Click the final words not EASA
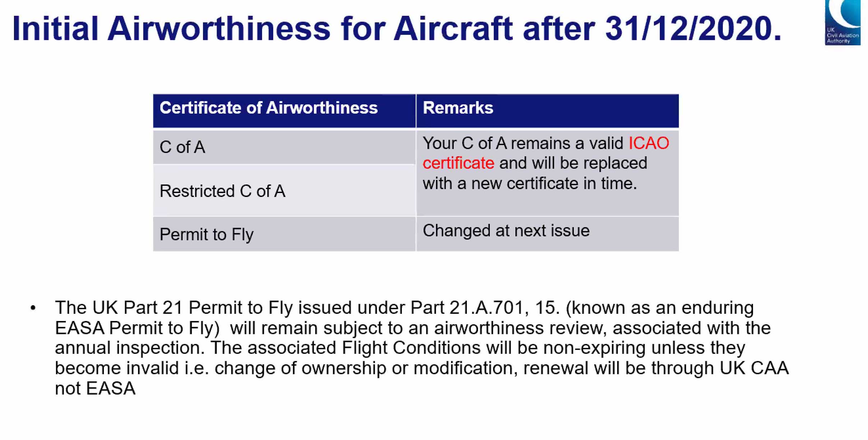Screen dimensions: 868x440 coord(95,388)
